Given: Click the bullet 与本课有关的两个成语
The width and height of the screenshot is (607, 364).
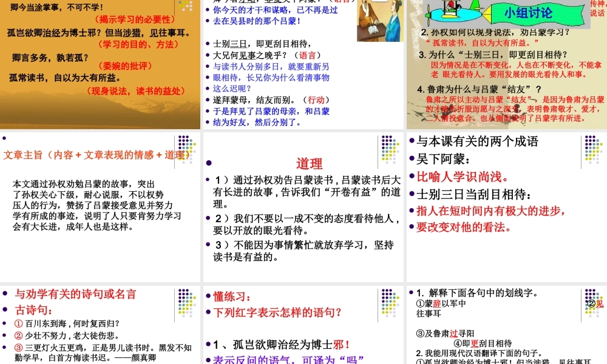Looking at the screenshot, I should [477, 141].
